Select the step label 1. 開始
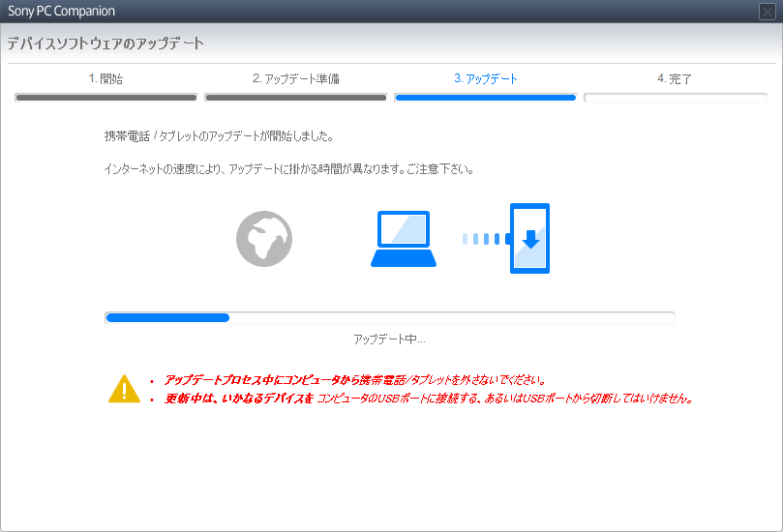This screenshot has height=532, width=783. (x=105, y=79)
